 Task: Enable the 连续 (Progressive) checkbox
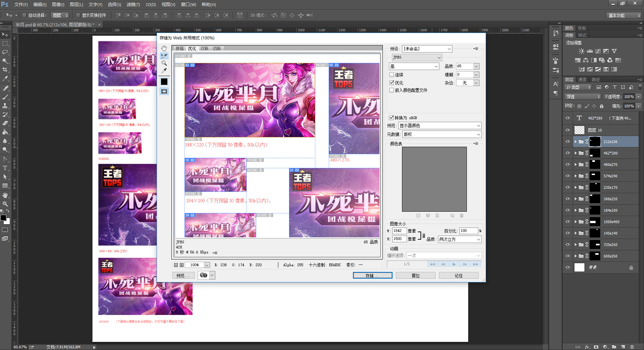392,75
